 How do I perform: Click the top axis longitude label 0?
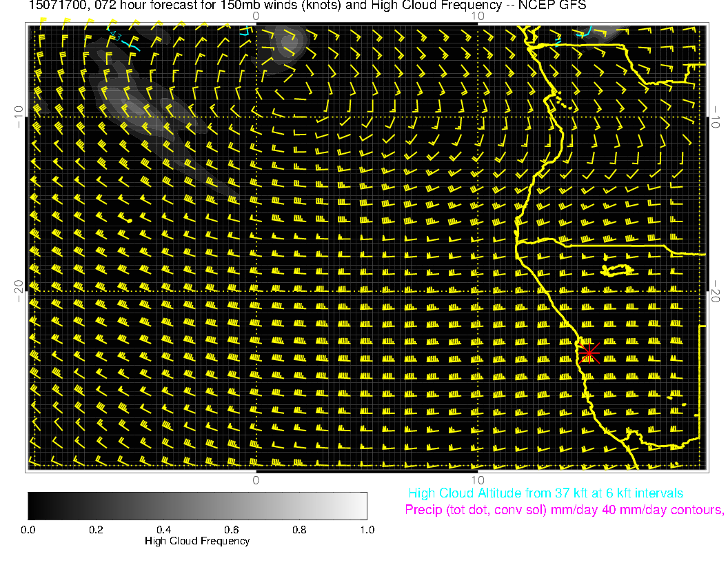(256, 17)
